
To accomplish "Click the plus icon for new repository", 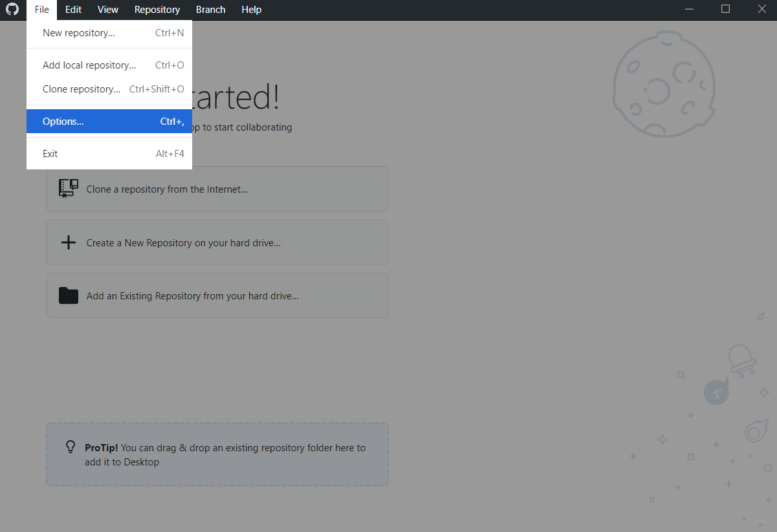I will 69,242.
